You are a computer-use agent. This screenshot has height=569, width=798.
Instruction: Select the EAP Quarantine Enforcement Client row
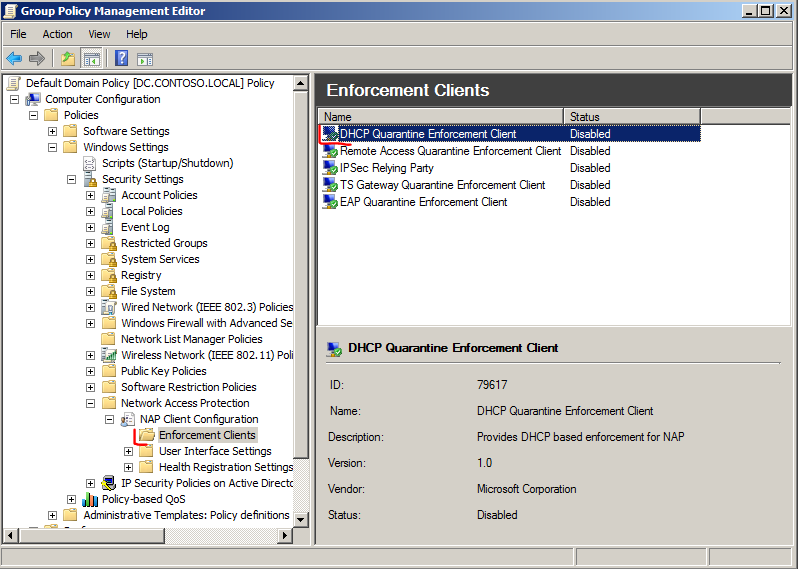click(509, 202)
